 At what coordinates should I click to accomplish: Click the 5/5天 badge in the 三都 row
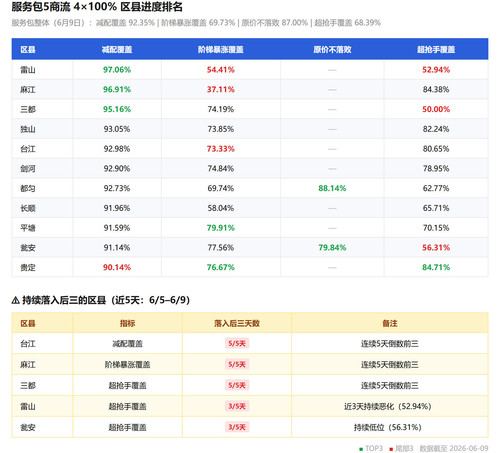coord(237,385)
